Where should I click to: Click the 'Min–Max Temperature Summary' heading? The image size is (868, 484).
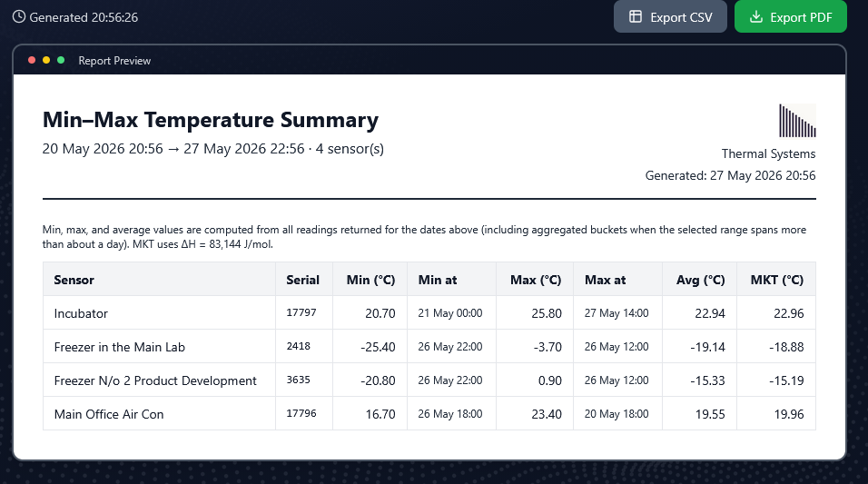coord(211,120)
